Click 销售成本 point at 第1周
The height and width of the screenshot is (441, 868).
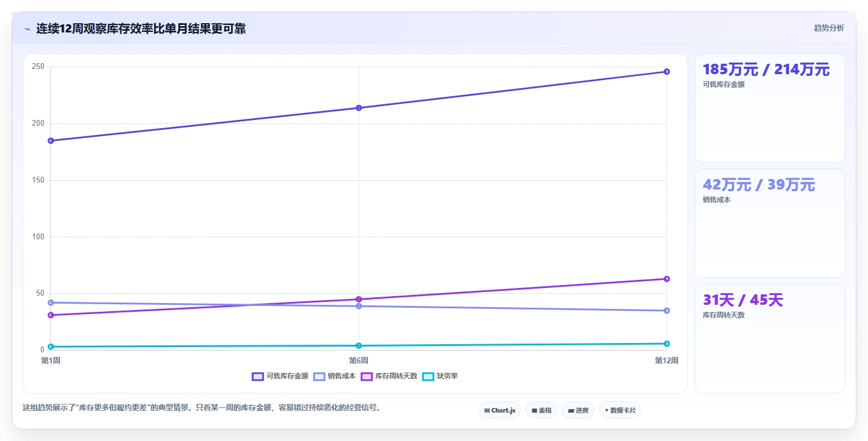click(x=51, y=302)
